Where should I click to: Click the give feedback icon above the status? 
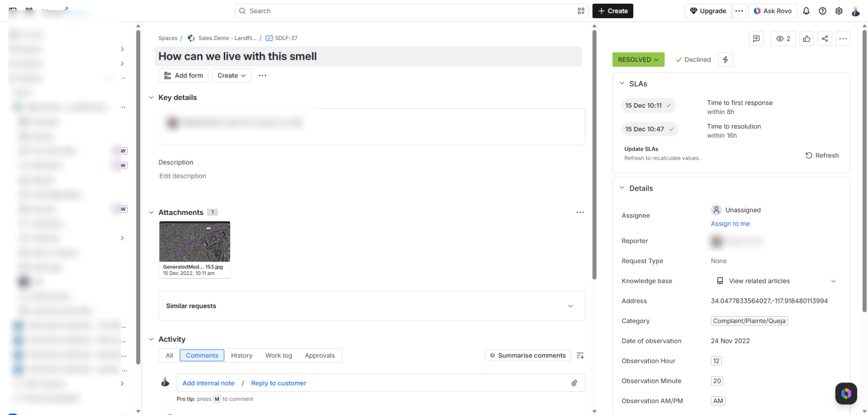pyautogui.click(x=756, y=38)
